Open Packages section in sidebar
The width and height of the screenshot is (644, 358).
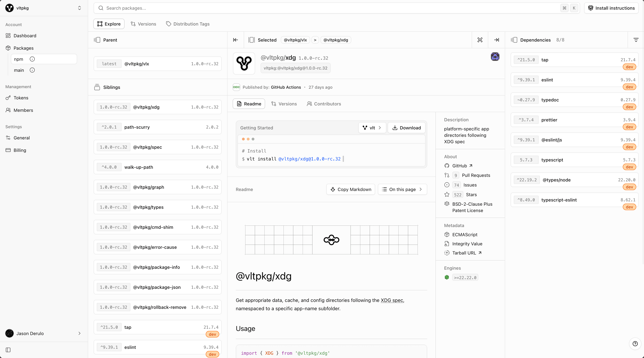23,48
